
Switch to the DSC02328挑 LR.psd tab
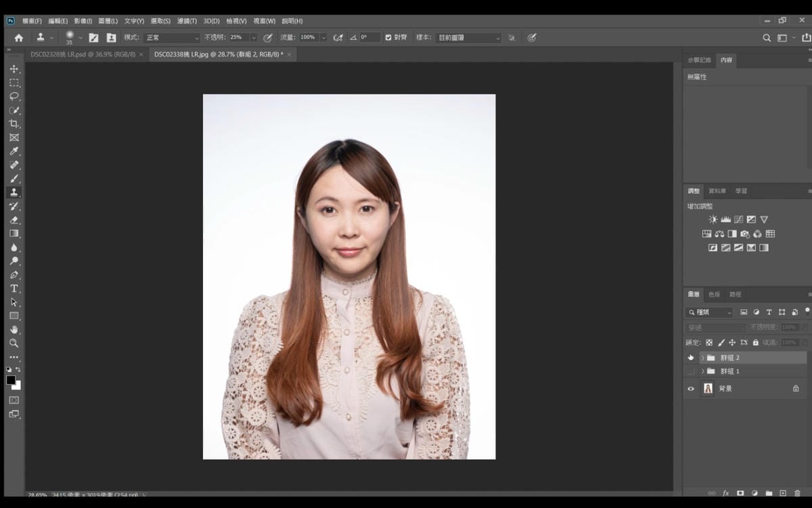(83, 54)
